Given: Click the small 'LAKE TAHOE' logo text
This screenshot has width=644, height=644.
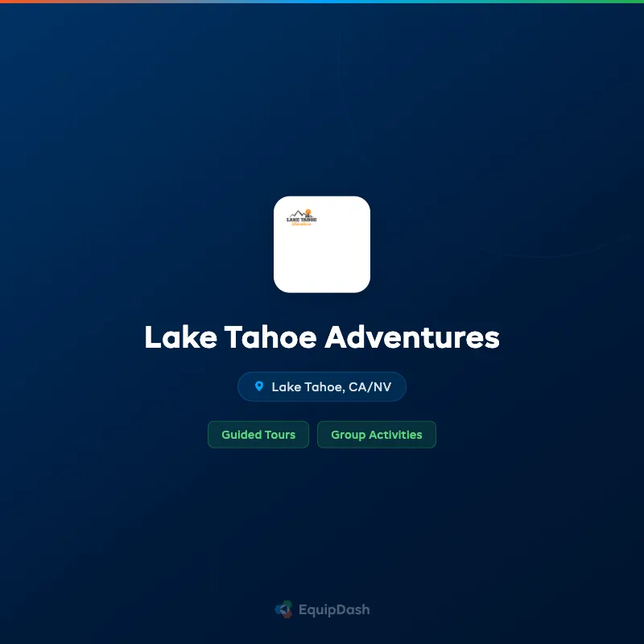Looking at the screenshot, I should click(x=301, y=220).
